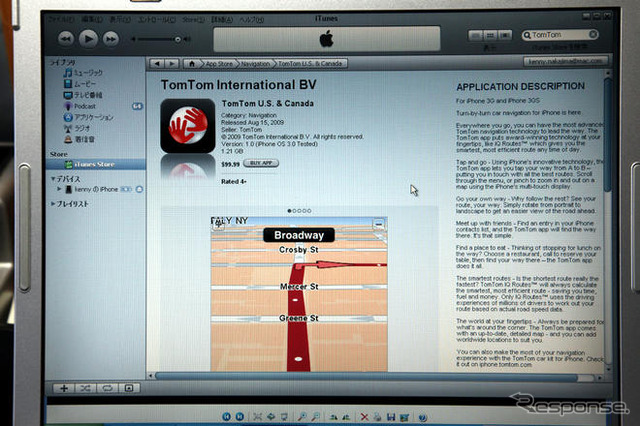Select the third screenshot page dot

(x=299, y=211)
